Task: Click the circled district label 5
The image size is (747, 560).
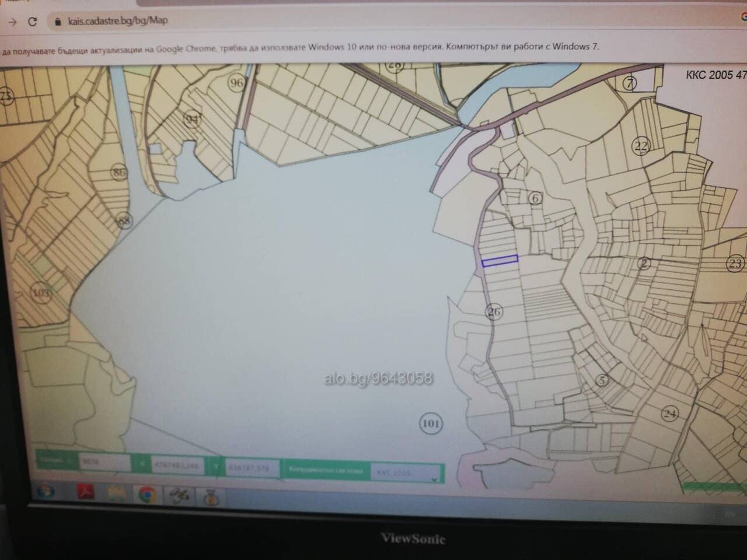Action: point(602,380)
